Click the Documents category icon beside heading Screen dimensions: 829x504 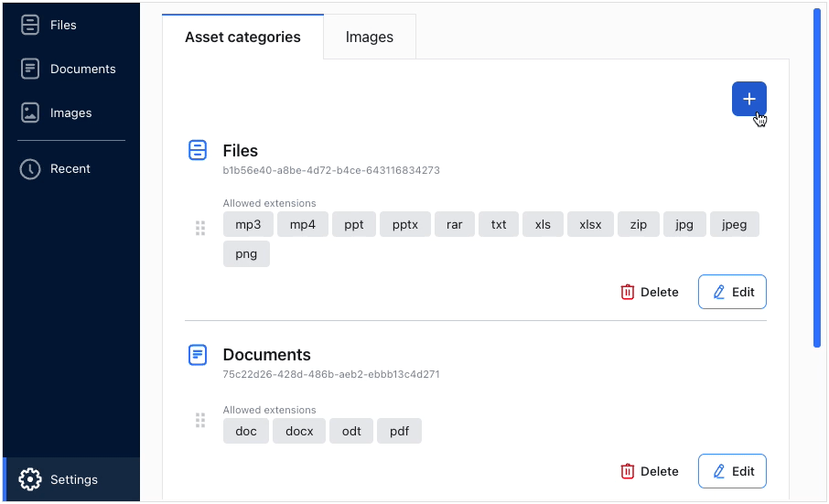[198, 354]
